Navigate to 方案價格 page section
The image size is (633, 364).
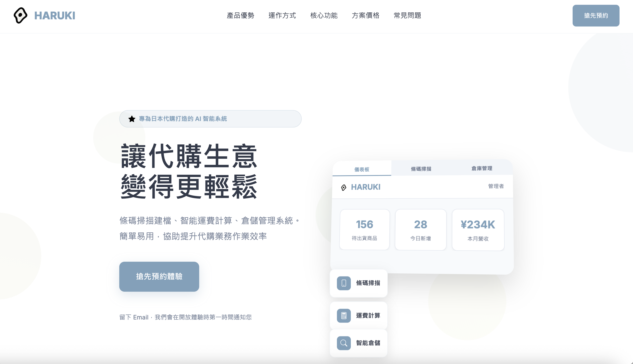(x=366, y=15)
